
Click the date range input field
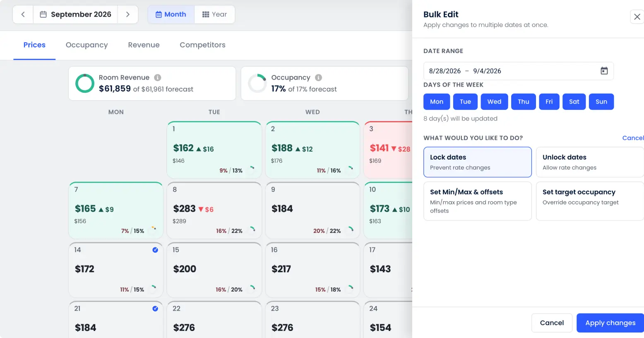point(518,71)
